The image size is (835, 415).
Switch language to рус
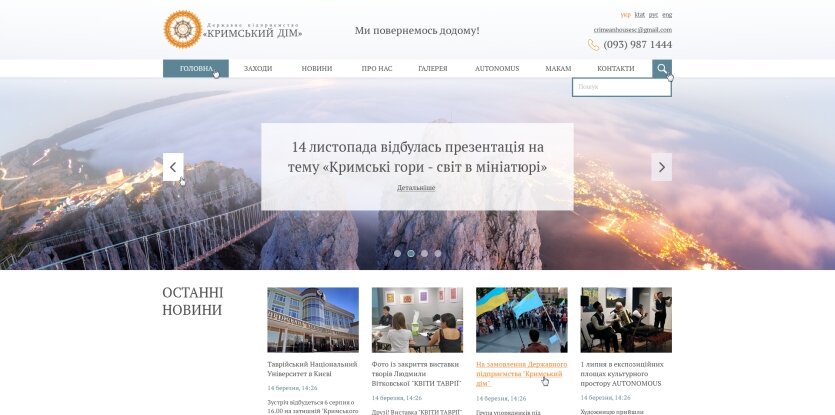[653, 15]
